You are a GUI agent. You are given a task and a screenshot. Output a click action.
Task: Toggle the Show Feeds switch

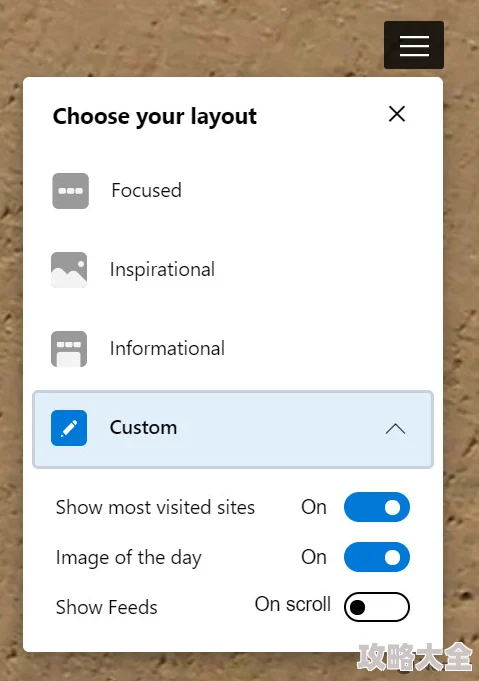point(377,607)
